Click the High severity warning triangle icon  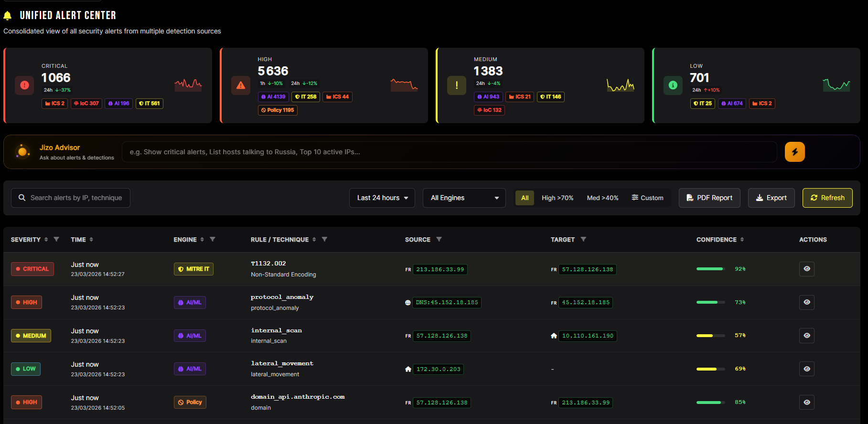pos(241,85)
